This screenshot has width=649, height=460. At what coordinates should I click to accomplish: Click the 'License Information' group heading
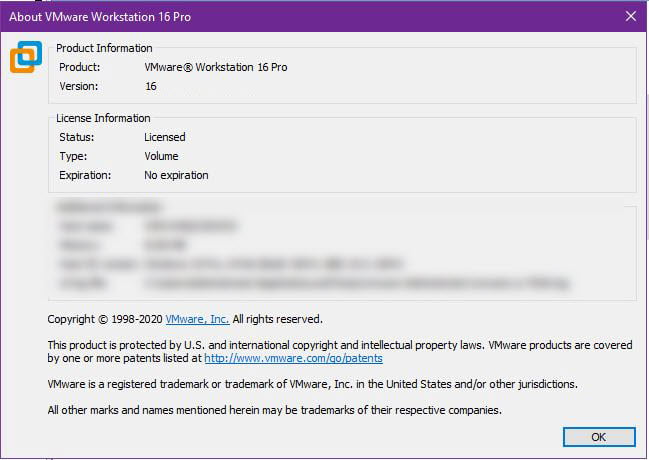pos(103,118)
